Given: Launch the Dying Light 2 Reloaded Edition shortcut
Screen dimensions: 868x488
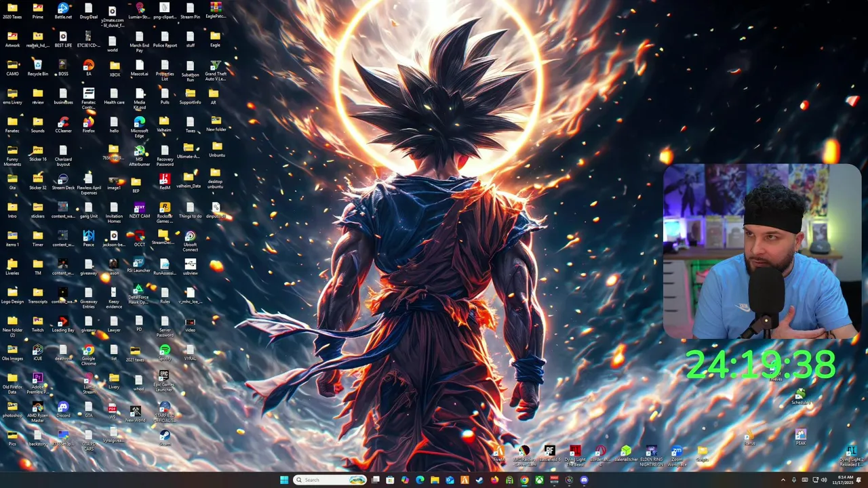Looking at the screenshot, I should 851,456.
